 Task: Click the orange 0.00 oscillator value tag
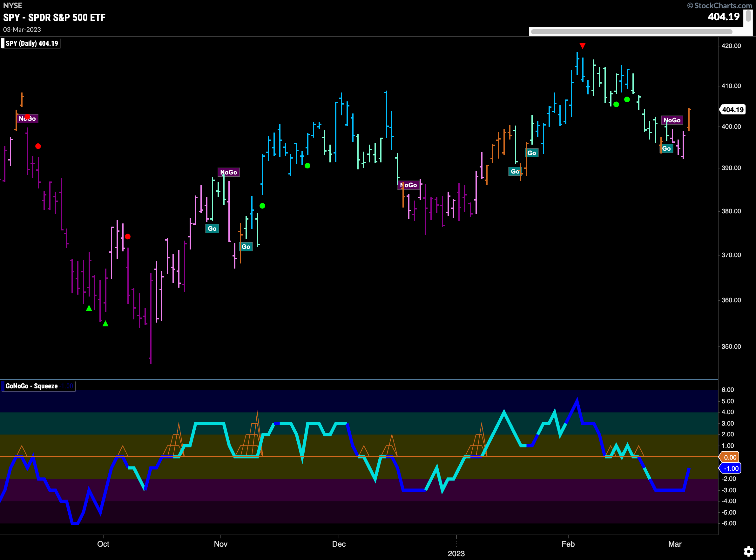729,457
